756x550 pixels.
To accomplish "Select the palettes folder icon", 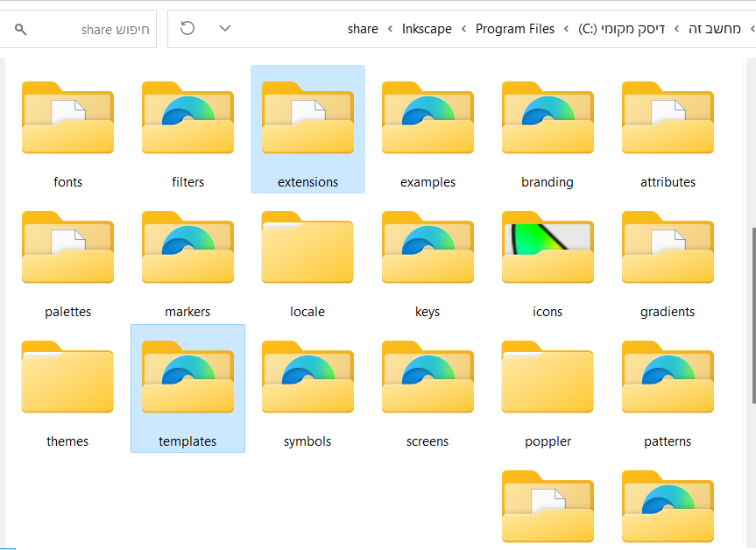I will click(68, 247).
